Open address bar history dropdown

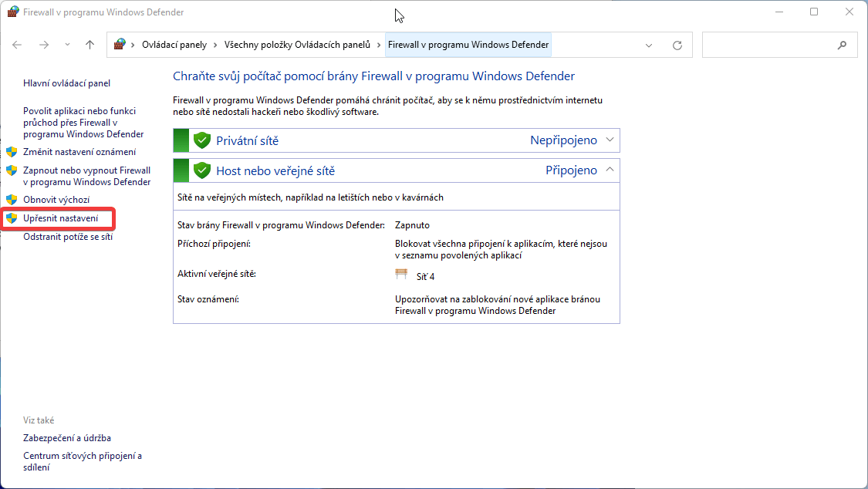tap(649, 46)
